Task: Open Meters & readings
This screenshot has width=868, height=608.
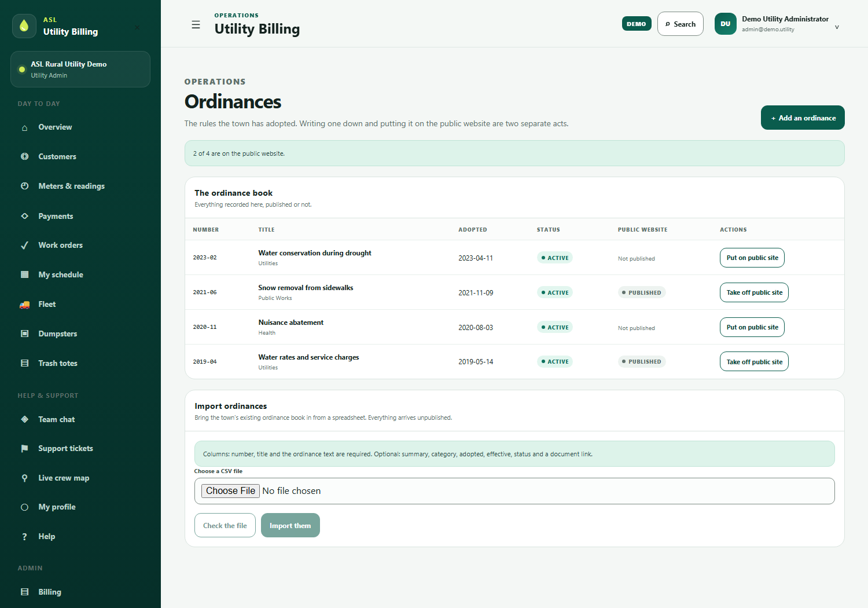Action: pos(80,186)
